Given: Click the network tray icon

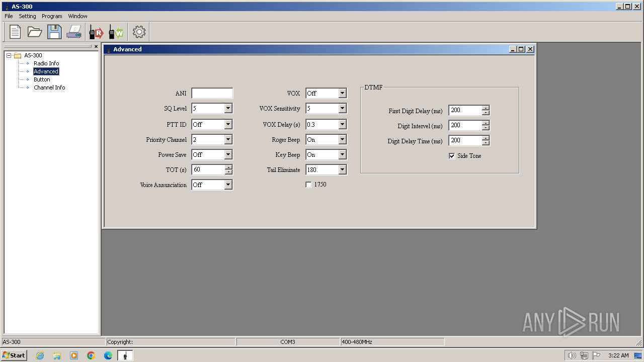Looking at the screenshot, I should click(x=584, y=355).
